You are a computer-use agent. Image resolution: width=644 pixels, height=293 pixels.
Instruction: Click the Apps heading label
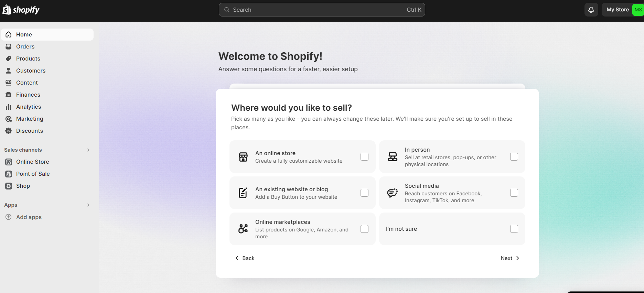11,205
